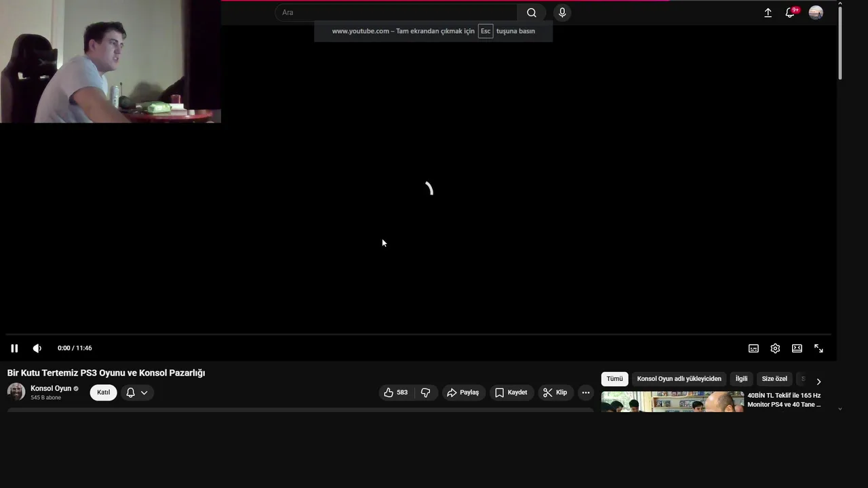Open the 40BİN TL Teklif video thumbnail
The image size is (868, 488).
[x=672, y=401]
